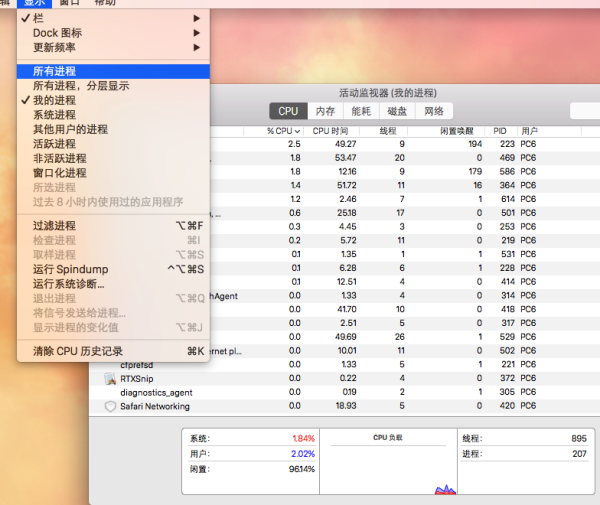Click idle wakeups value 194

click(475, 144)
